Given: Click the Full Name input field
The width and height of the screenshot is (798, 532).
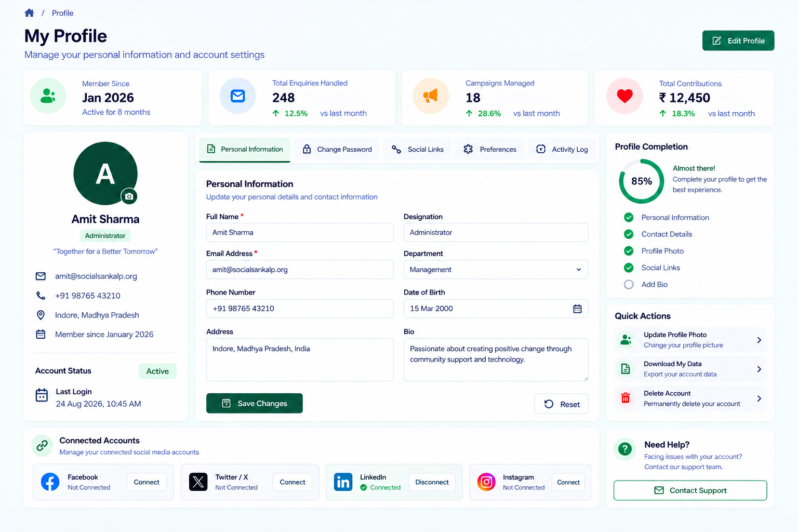Looking at the screenshot, I should (x=300, y=232).
